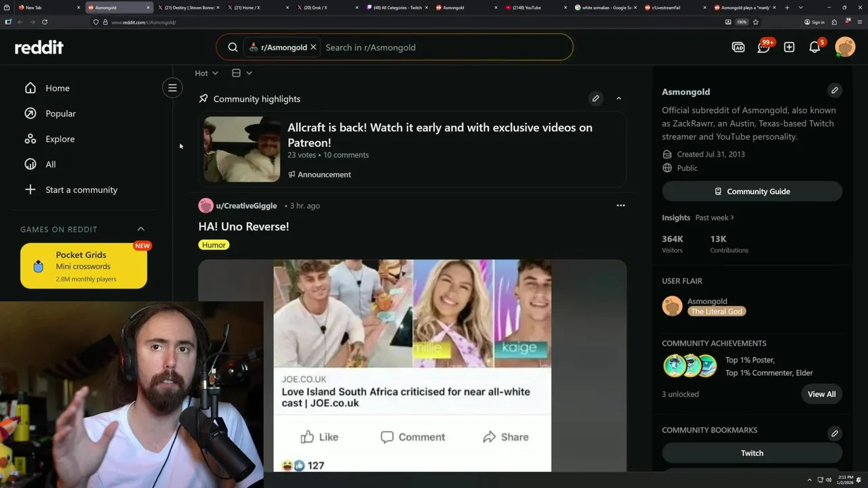Open the Love Island post image
Viewport: 868px width, 488px height.
click(x=412, y=365)
